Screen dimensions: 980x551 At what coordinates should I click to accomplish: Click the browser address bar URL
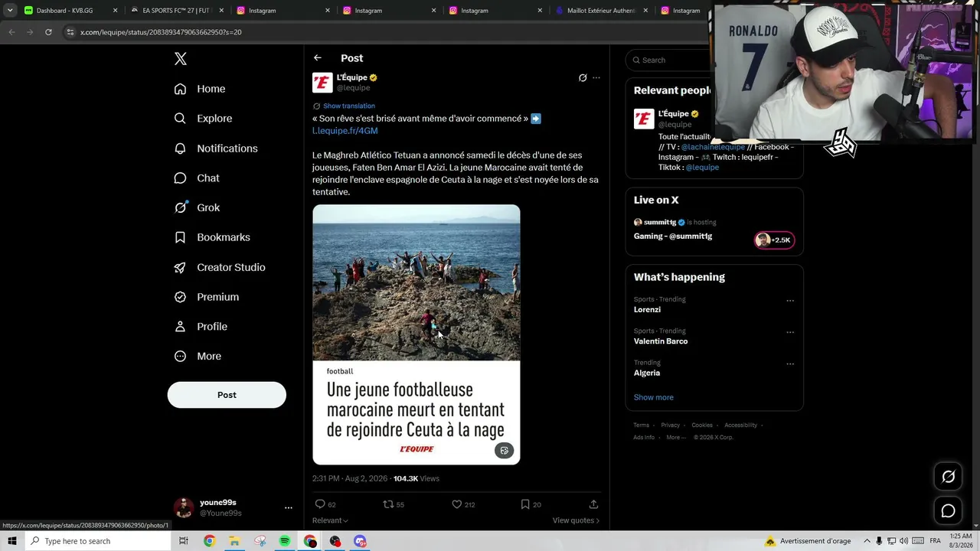click(161, 32)
